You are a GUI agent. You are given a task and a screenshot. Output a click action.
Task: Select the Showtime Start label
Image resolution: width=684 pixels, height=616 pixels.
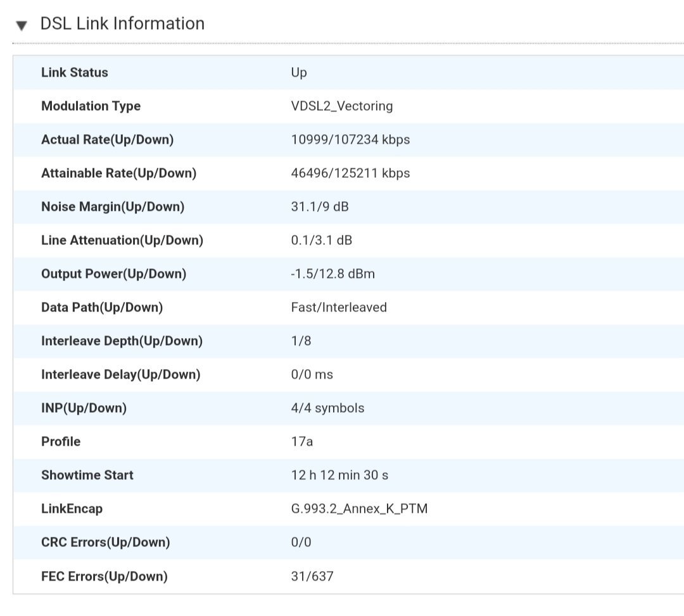coord(87,475)
